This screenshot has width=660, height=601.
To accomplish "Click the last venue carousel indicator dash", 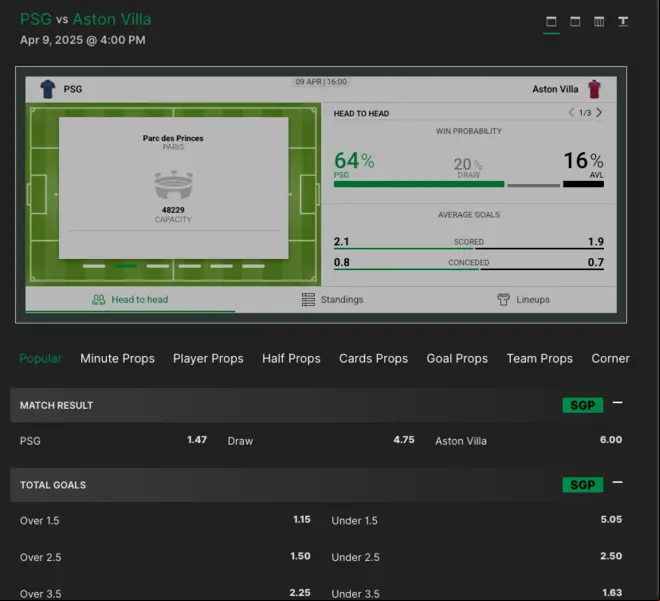I will pos(253,266).
